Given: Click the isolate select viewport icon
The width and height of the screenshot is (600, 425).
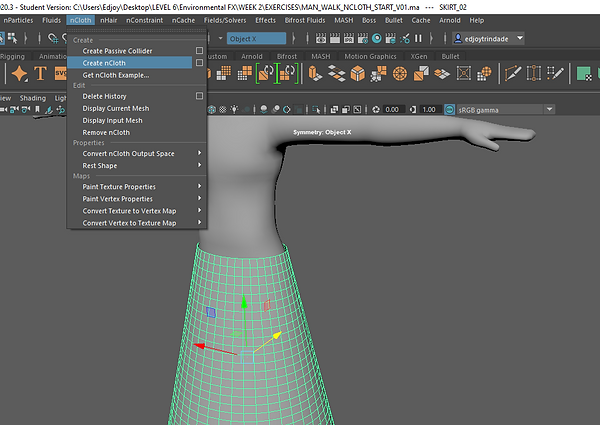Looking at the screenshot, I should tap(316, 110).
